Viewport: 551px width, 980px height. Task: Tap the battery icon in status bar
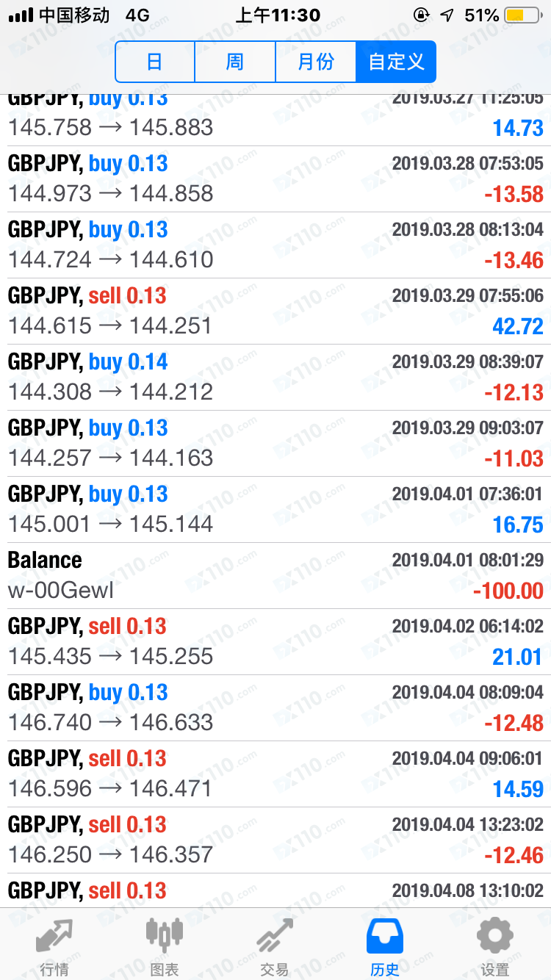click(525, 15)
